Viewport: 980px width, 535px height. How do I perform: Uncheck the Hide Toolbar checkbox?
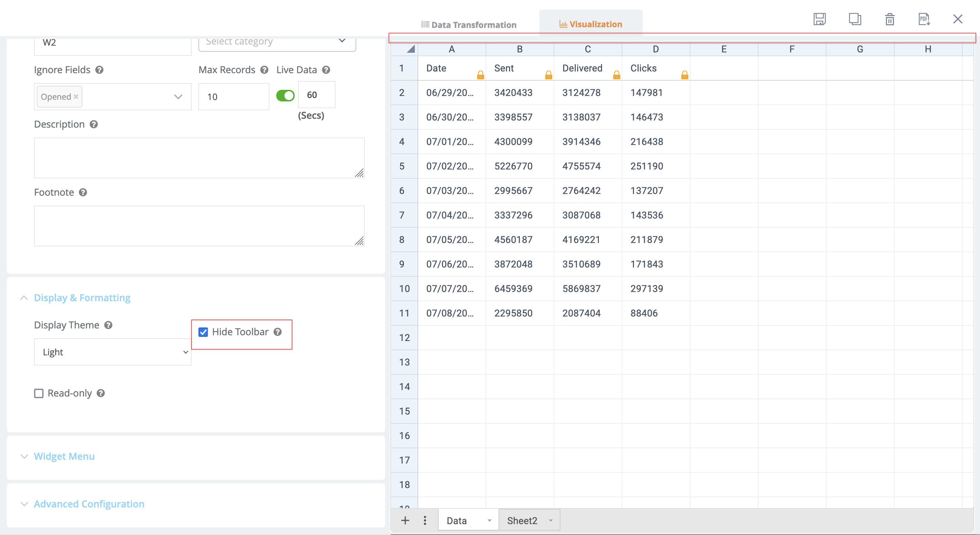pos(203,332)
